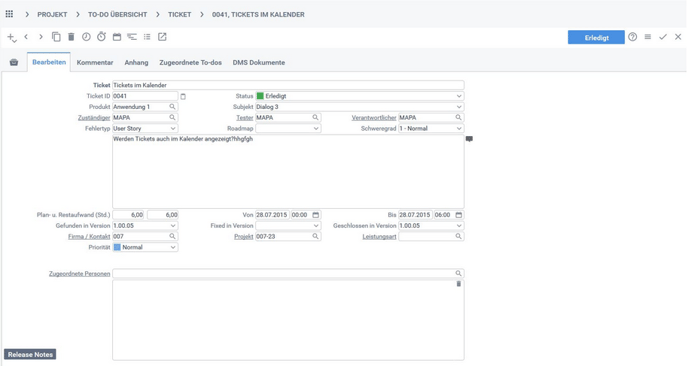The image size is (688, 366).
Task: Click the Release Notes button
Action: [x=30, y=354]
